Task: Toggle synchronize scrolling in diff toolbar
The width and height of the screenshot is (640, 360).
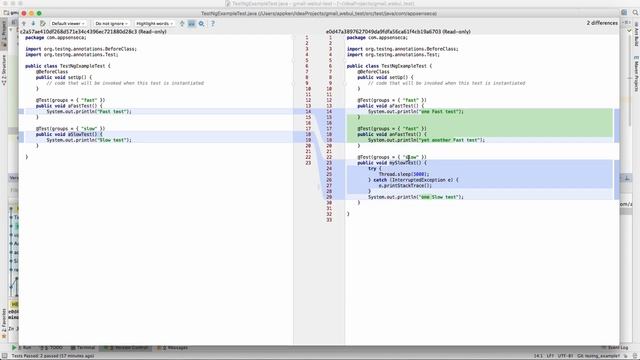Action: 191,24
